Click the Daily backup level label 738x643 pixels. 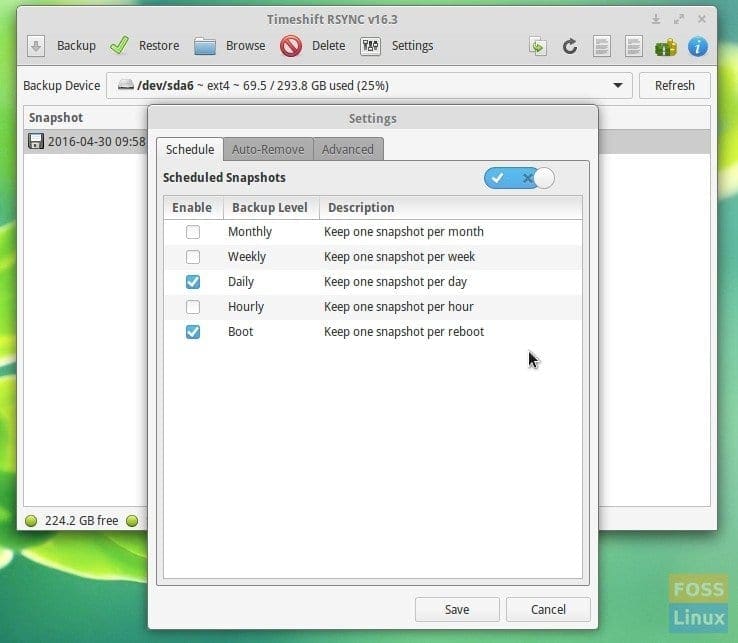click(x=241, y=281)
